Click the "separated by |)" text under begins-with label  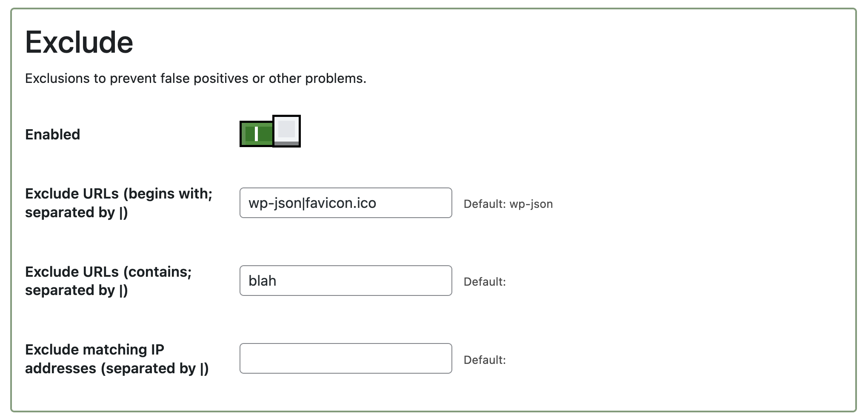pyautogui.click(x=76, y=213)
